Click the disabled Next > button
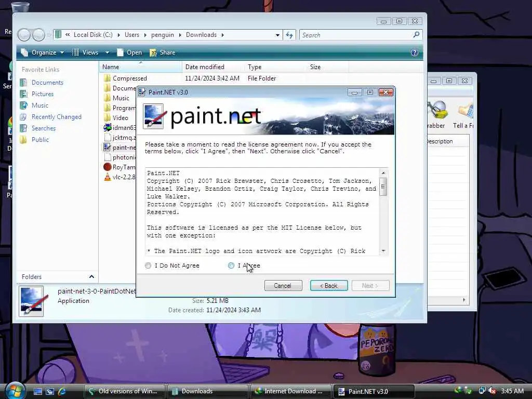Viewport: 532px width, 399px height. (370, 286)
